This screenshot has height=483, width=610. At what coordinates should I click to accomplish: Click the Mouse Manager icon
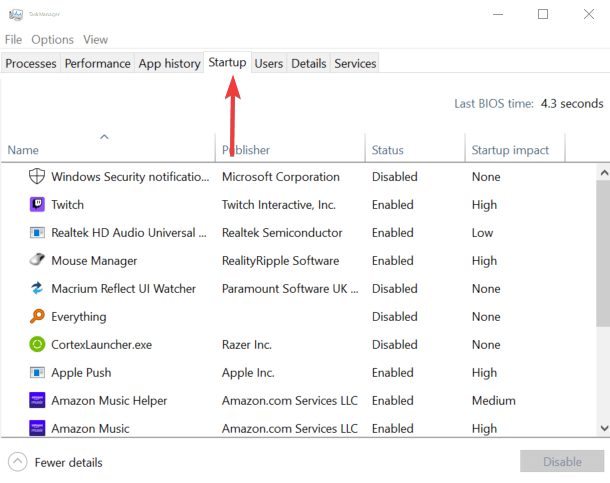(37, 260)
